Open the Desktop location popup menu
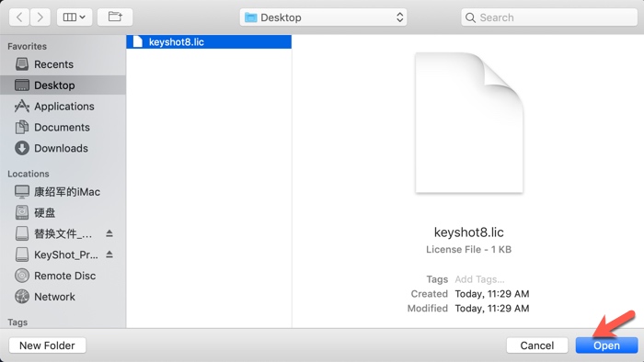Screen dimensions: 644x362 click(323, 17)
